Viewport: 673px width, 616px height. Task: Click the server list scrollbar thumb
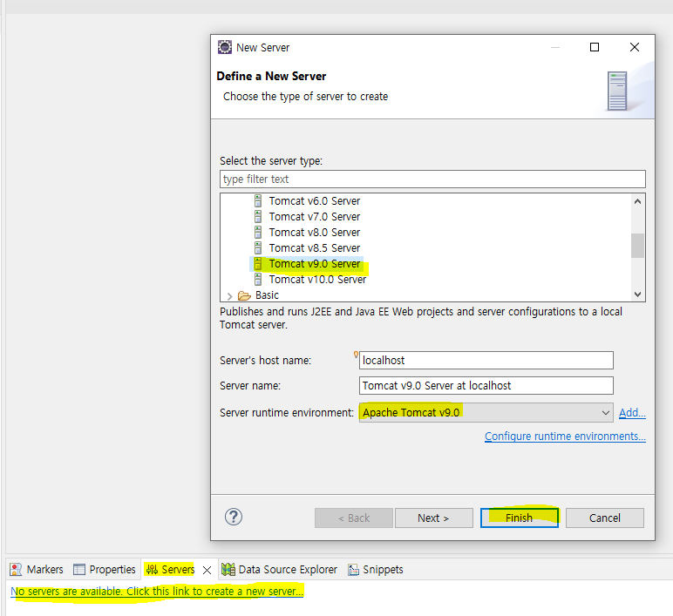tap(637, 246)
